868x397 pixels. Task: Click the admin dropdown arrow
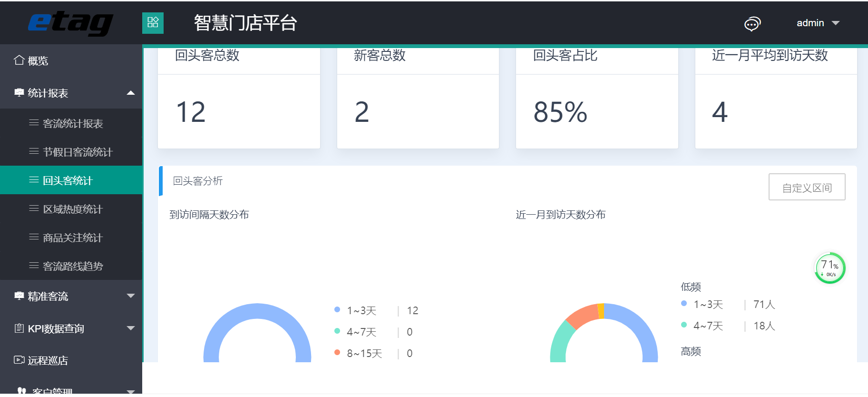pos(836,23)
